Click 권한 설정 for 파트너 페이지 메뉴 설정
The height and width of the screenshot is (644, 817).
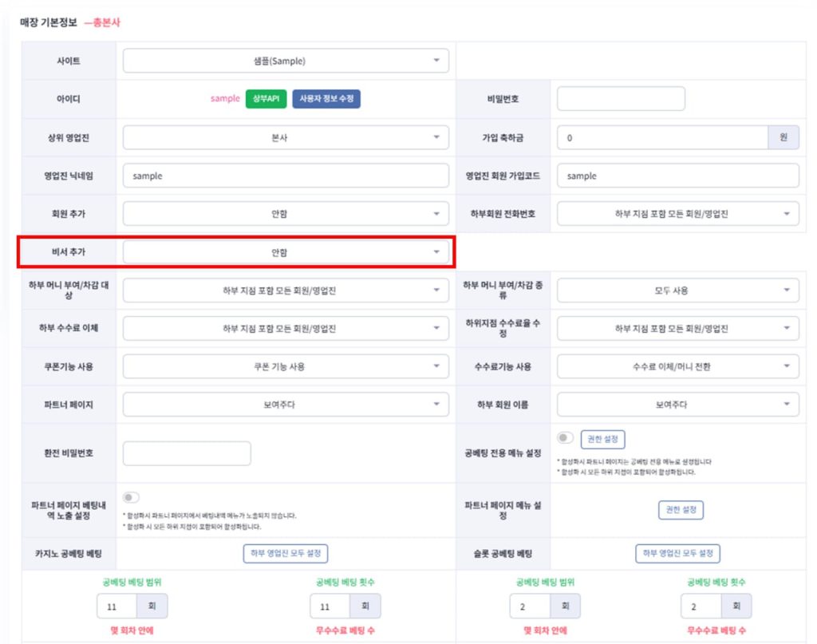pyautogui.click(x=681, y=510)
